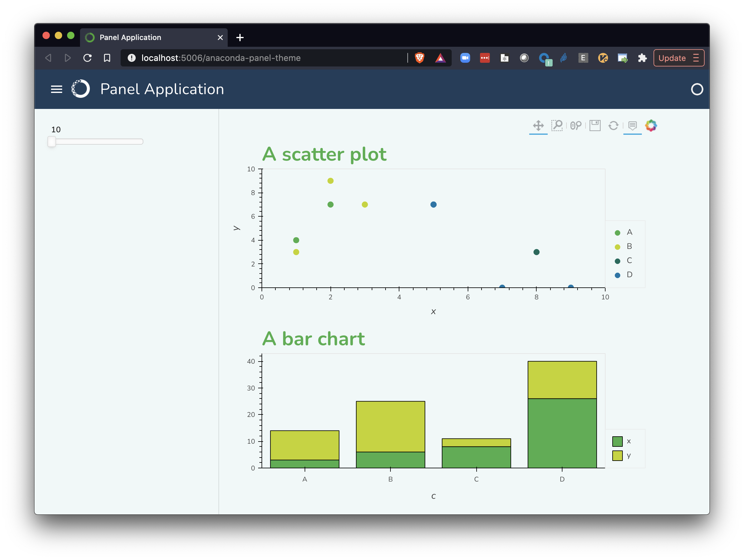The width and height of the screenshot is (744, 560).
Task: Click the busy indicator circle in header
Action: [x=697, y=89]
